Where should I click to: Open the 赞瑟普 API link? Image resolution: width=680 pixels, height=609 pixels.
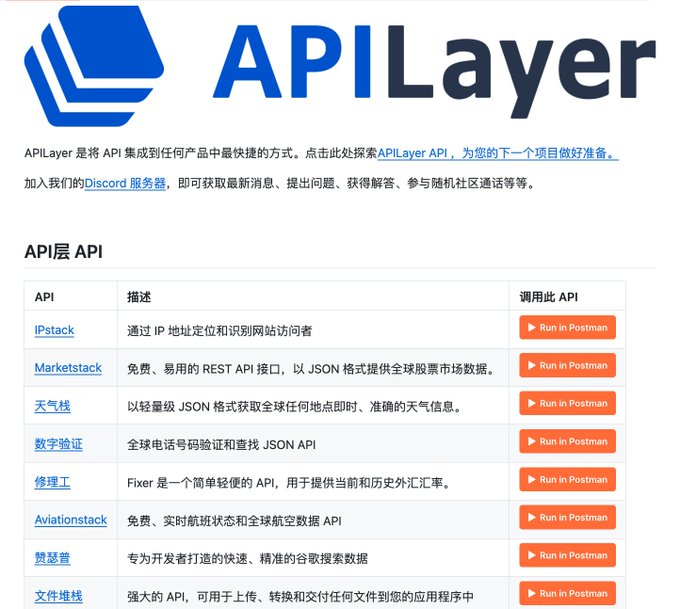(x=52, y=558)
